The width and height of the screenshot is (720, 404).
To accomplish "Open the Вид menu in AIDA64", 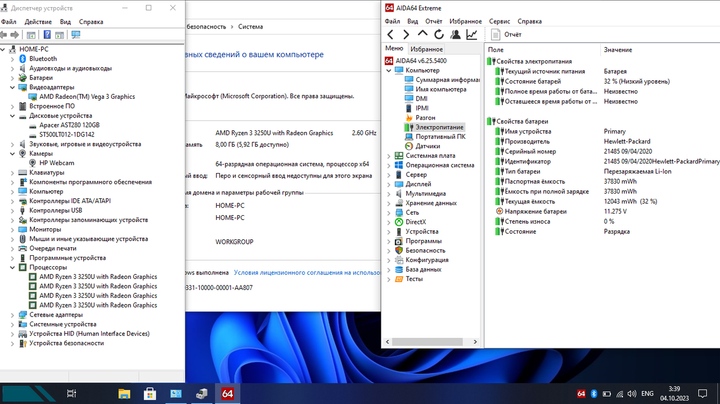I will 413,21.
